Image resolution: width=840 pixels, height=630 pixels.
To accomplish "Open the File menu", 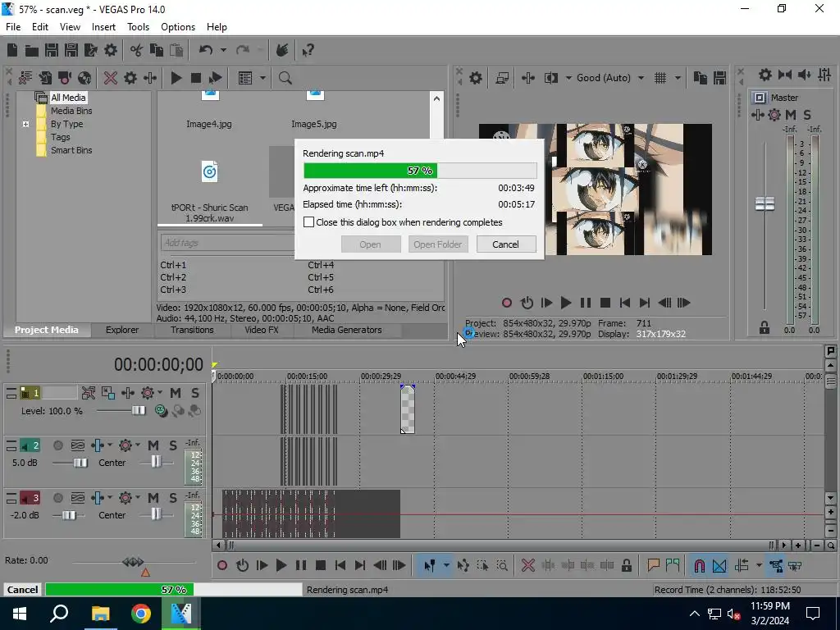I will pyautogui.click(x=13, y=27).
